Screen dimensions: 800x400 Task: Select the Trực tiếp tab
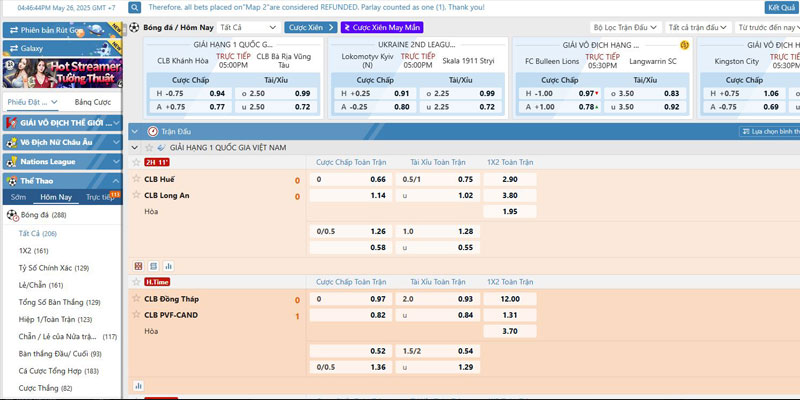(101, 197)
